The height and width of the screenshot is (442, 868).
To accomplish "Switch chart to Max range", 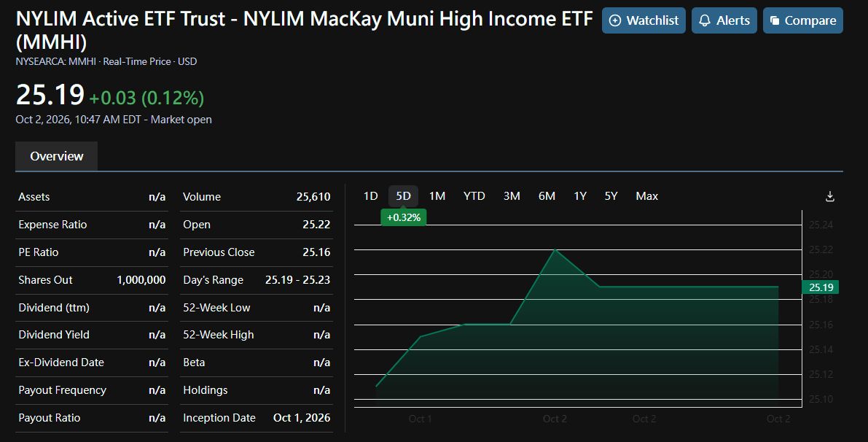I will (x=646, y=196).
